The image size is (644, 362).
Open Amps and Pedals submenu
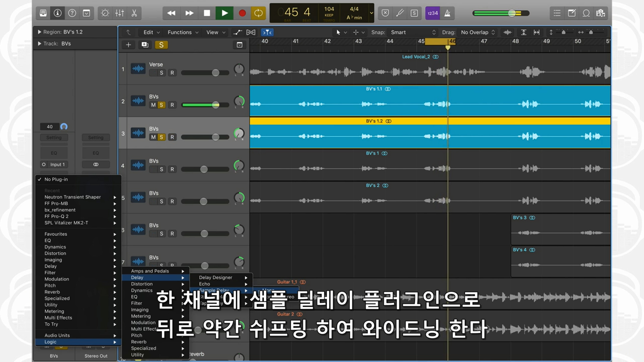tap(156, 271)
